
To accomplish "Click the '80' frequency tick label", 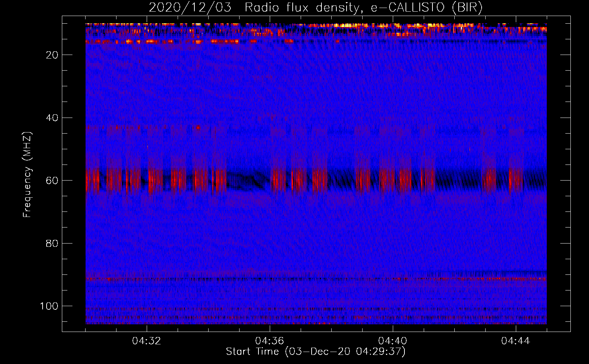I will tap(52, 244).
